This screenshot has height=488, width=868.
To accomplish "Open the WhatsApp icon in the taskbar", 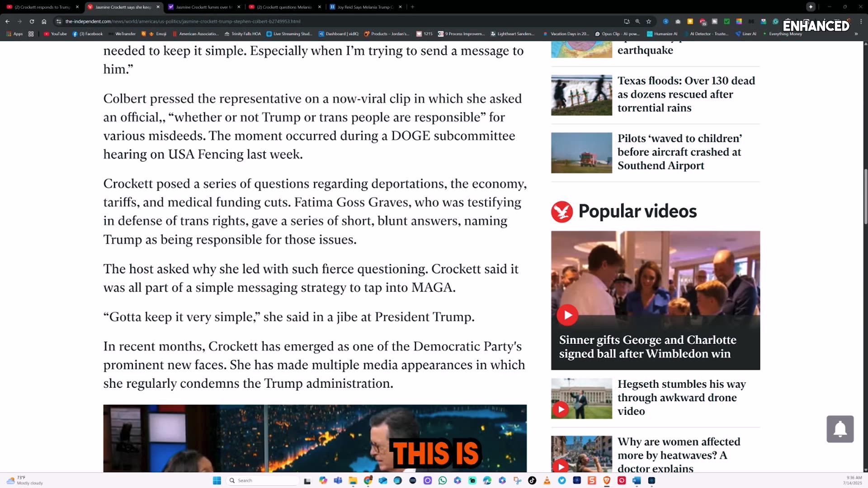I will tap(443, 480).
